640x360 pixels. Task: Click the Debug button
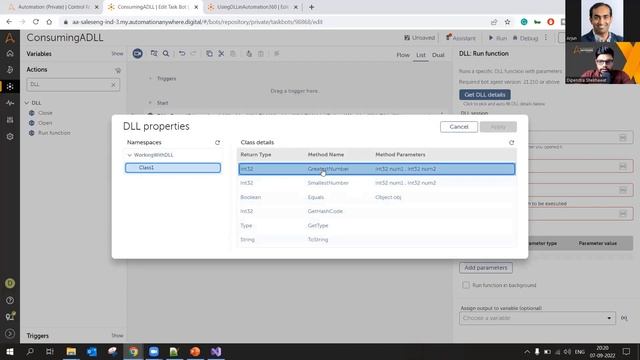point(525,38)
